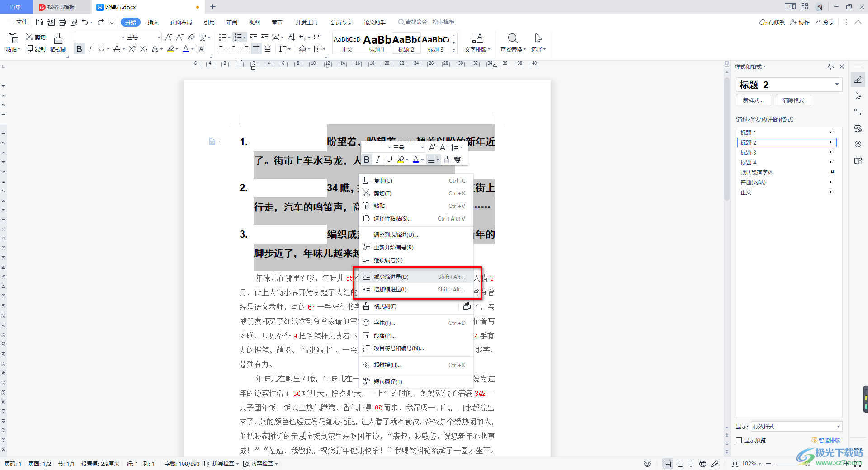Image resolution: width=868 pixels, height=470 pixels.
Task: Click the Character Border icon in the ribbon
Action: pos(202,49)
